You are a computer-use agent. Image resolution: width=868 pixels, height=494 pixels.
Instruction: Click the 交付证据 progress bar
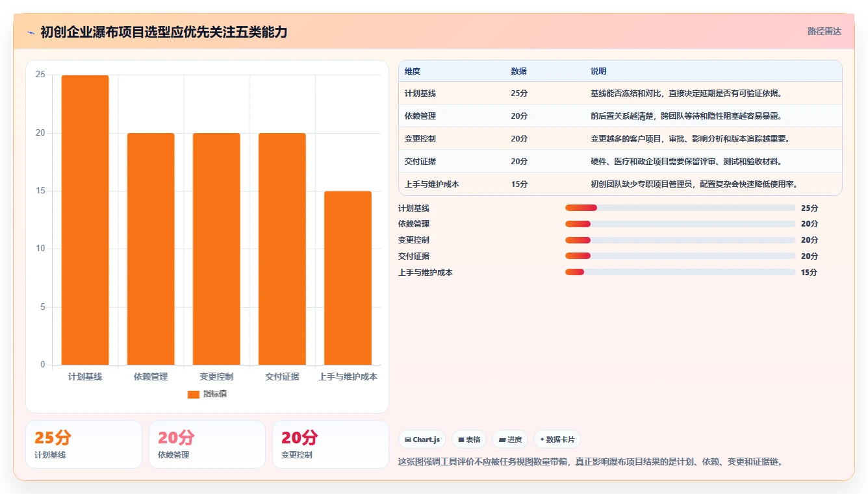tap(680, 256)
